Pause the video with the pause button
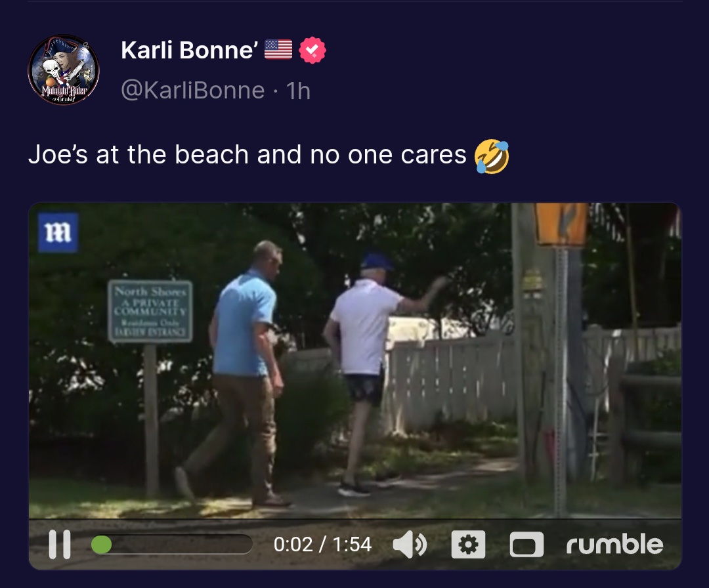Screen dimensions: 709x588 coord(60,544)
